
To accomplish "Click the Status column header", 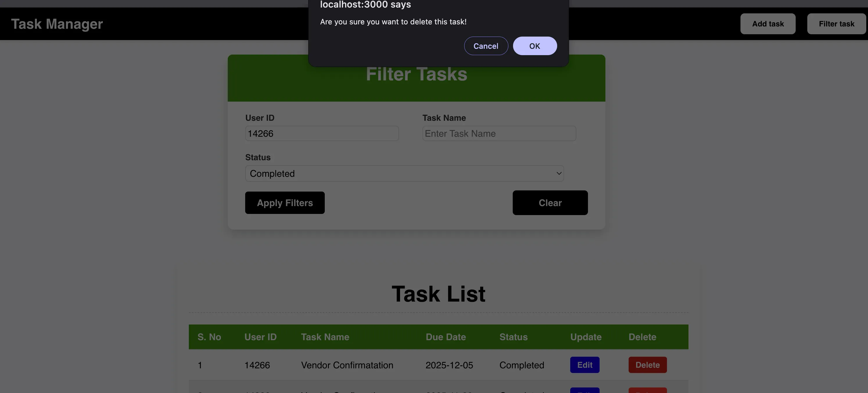I will pyautogui.click(x=513, y=337).
